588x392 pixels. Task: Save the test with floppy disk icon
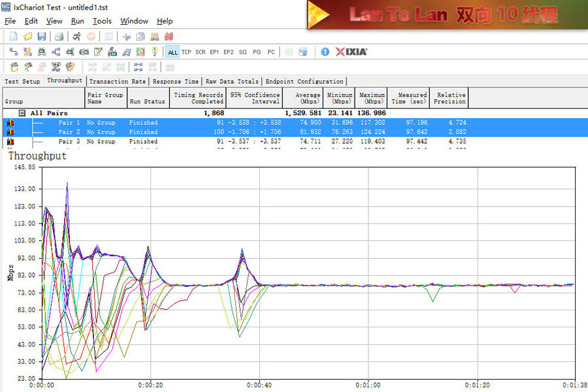41,37
